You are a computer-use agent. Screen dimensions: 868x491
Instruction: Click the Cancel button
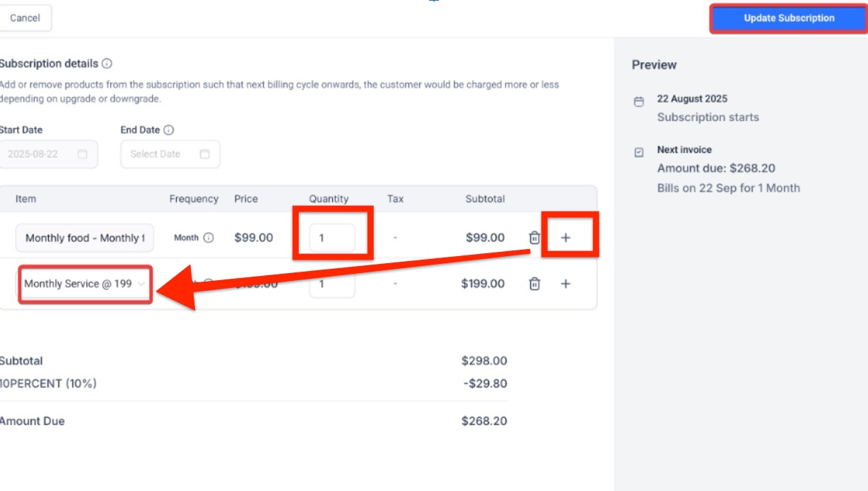[25, 18]
